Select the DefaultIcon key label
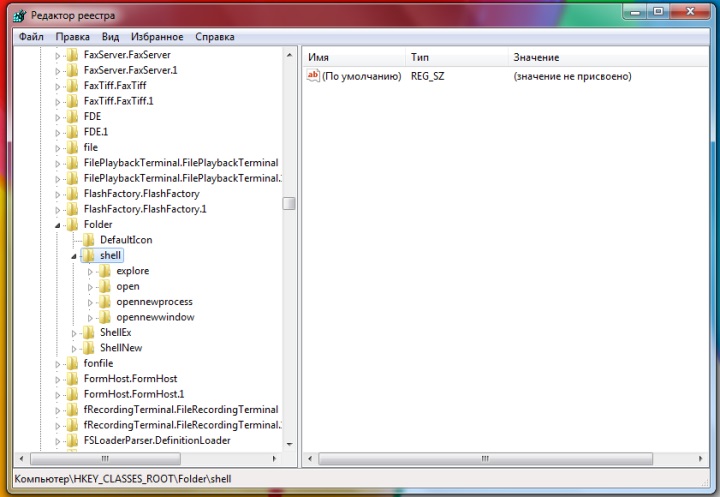The image size is (720, 497). [126, 240]
